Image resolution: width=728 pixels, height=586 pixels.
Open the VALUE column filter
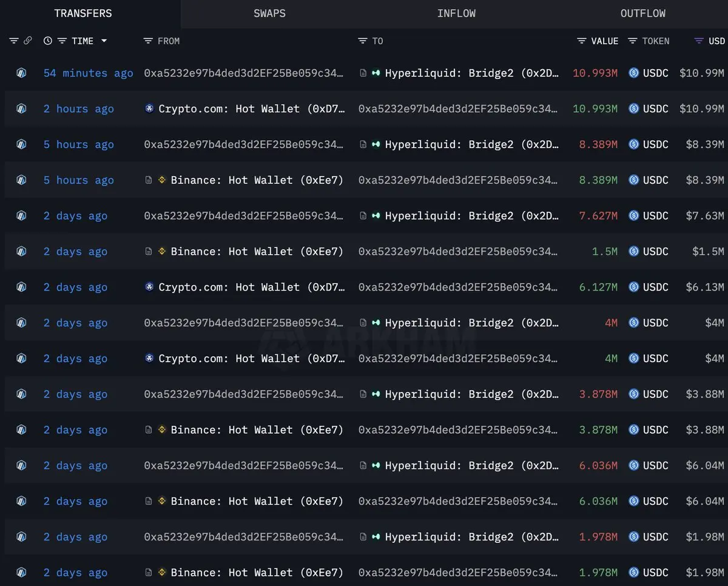[x=582, y=41]
